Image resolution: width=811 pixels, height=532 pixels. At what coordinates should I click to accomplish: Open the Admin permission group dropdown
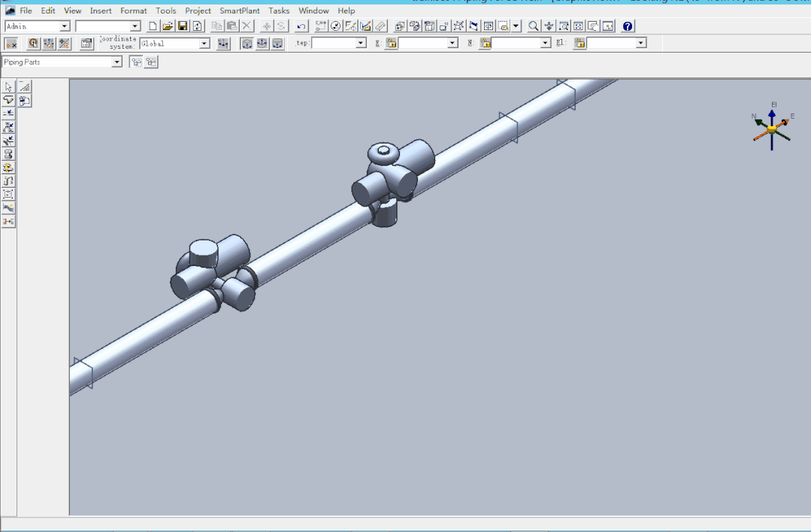coord(65,26)
